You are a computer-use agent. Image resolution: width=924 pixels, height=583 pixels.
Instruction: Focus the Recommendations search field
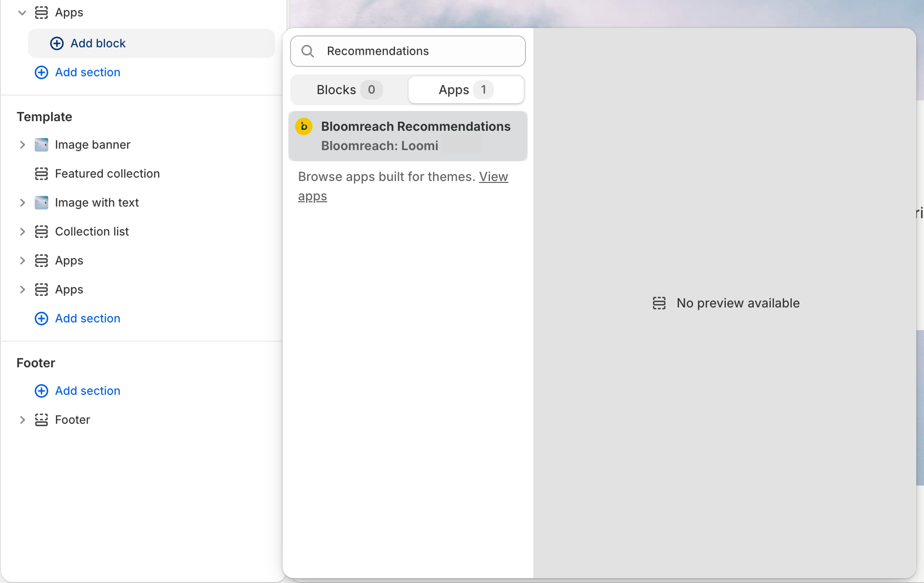coord(408,51)
